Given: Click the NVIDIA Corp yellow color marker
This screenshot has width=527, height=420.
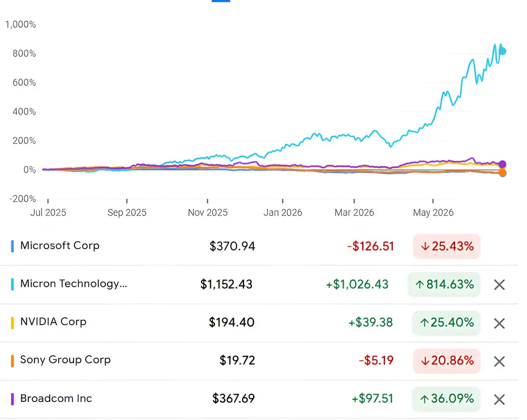Looking at the screenshot, I should (12, 322).
